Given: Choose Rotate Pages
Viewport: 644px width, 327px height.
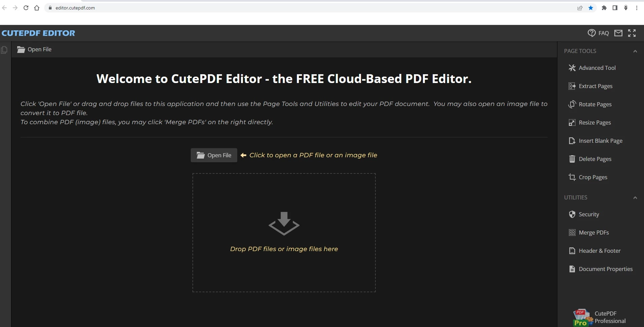Looking at the screenshot, I should [x=590, y=104].
